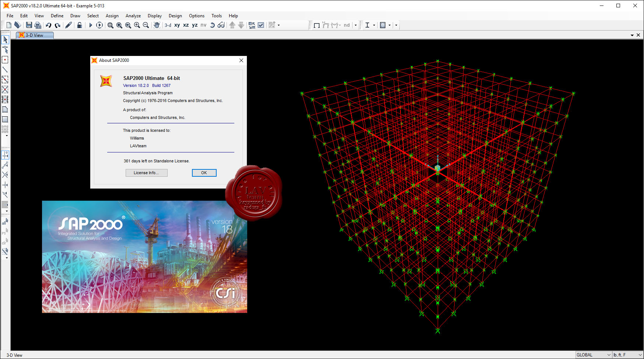Select the 3-D View tab
This screenshot has height=359, width=644.
[35, 35]
